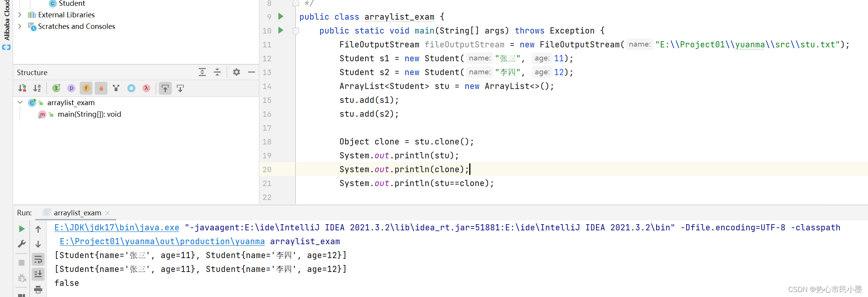Click the run gutter arrow on line 9
The image size is (868, 297).
pyautogui.click(x=281, y=16)
